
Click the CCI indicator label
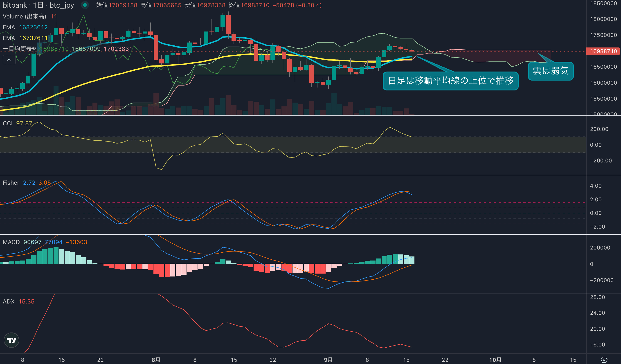(8, 123)
